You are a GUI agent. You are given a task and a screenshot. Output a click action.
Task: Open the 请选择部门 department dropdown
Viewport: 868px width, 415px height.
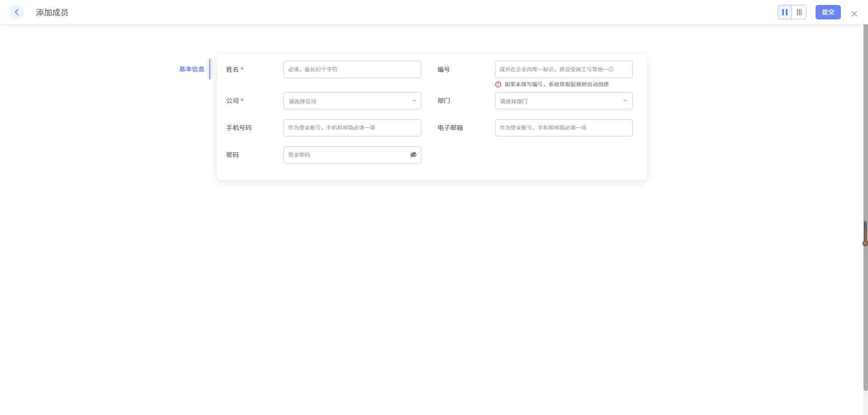coord(564,101)
